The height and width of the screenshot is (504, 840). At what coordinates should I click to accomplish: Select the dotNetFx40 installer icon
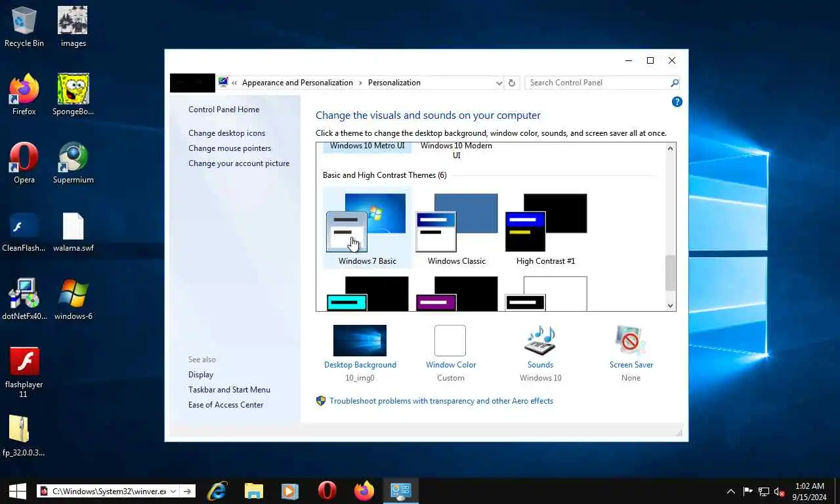[24, 300]
